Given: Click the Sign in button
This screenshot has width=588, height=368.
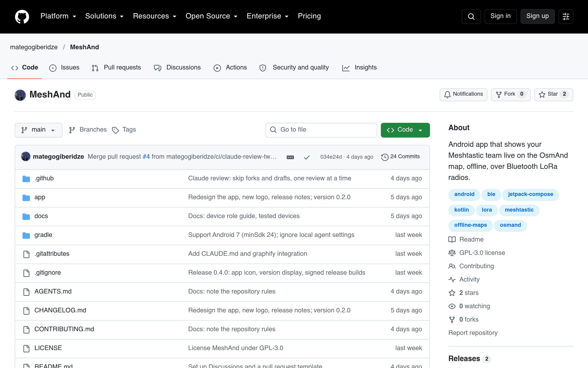Looking at the screenshot, I should click(500, 17).
